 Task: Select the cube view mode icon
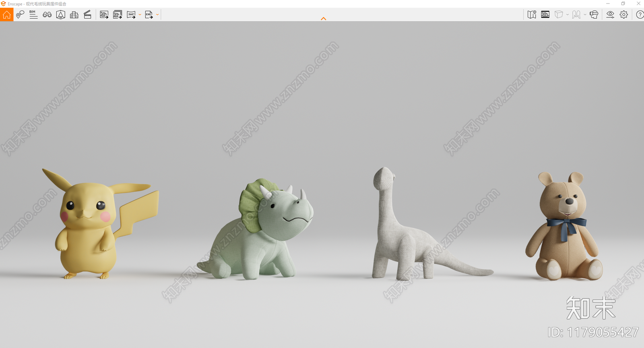pos(559,14)
